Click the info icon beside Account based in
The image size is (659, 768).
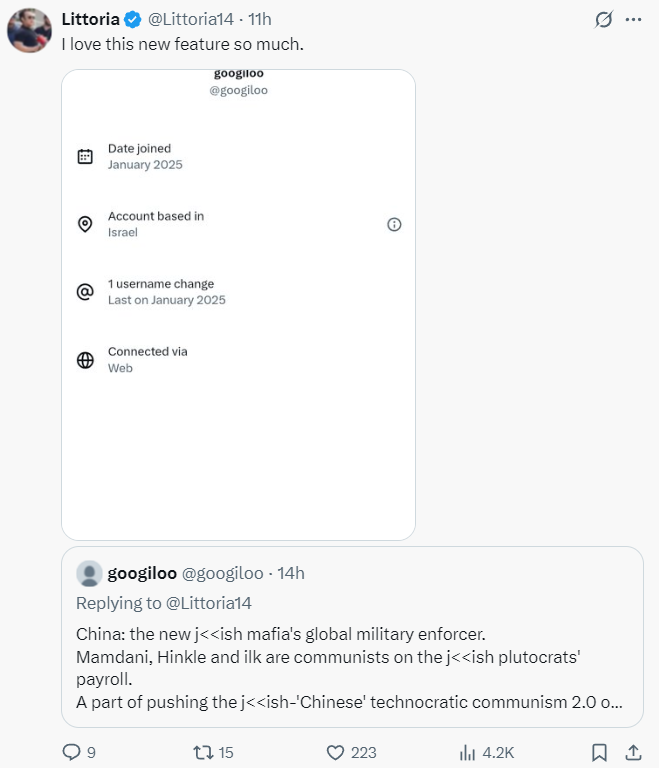coord(394,225)
